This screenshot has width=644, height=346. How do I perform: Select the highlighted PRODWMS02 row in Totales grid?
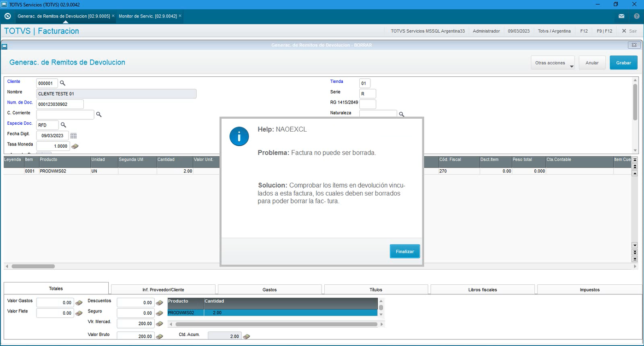tap(272, 313)
